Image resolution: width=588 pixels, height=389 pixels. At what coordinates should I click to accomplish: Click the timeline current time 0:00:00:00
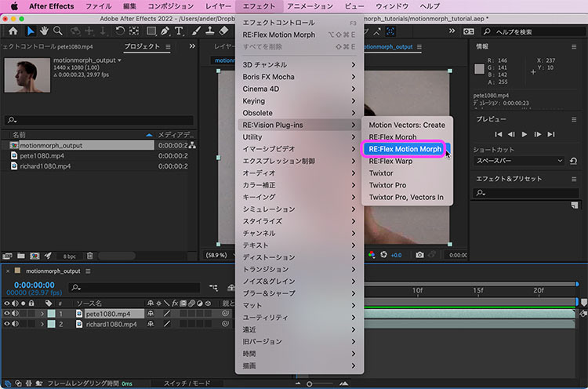pyautogui.click(x=34, y=285)
